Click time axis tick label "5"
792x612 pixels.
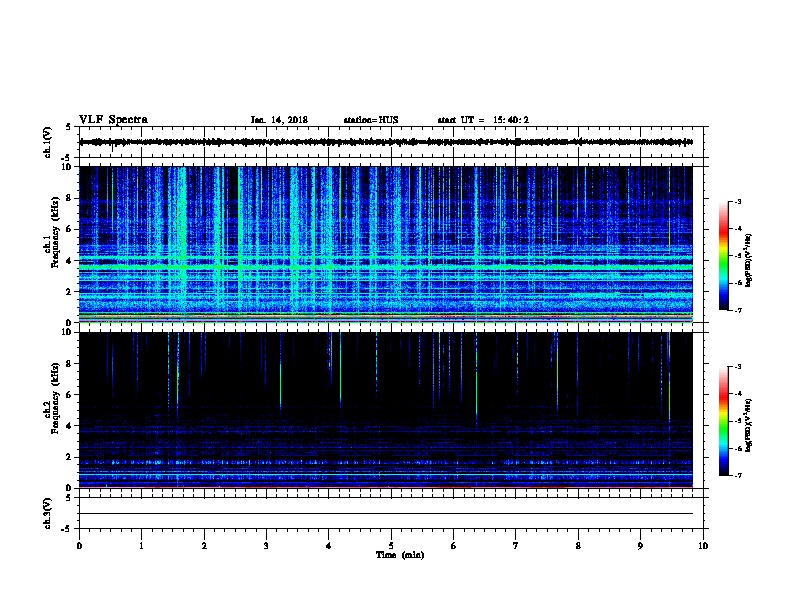(x=391, y=546)
